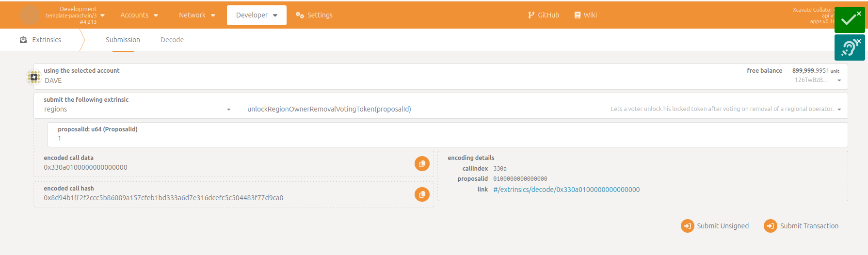Click Submit Unsigned button
The width and height of the screenshot is (868, 255).
coord(715,226)
